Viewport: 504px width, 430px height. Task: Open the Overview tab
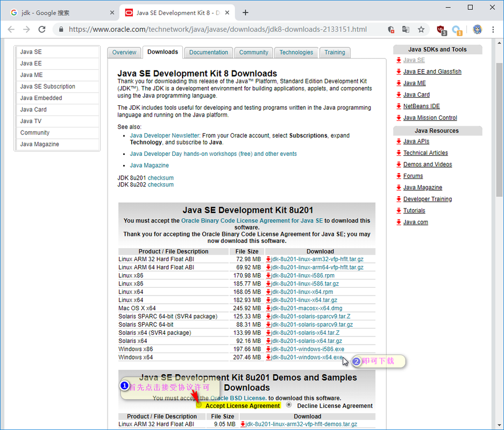coord(124,52)
